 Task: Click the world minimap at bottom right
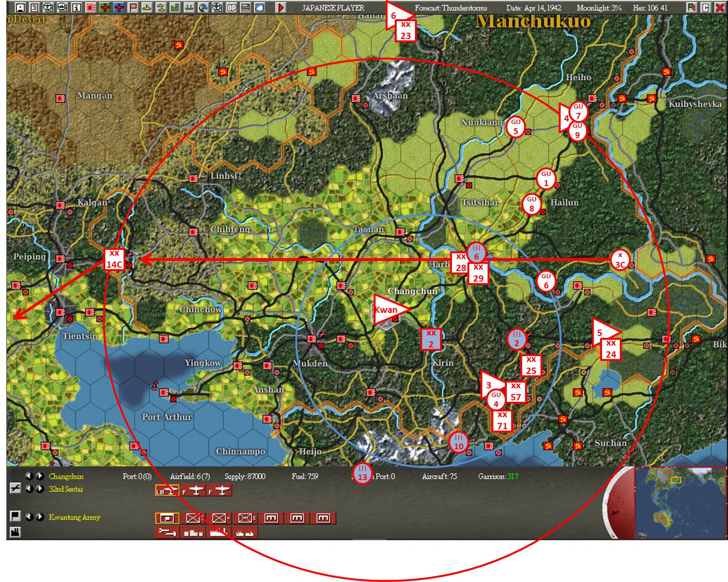tap(680, 502)
